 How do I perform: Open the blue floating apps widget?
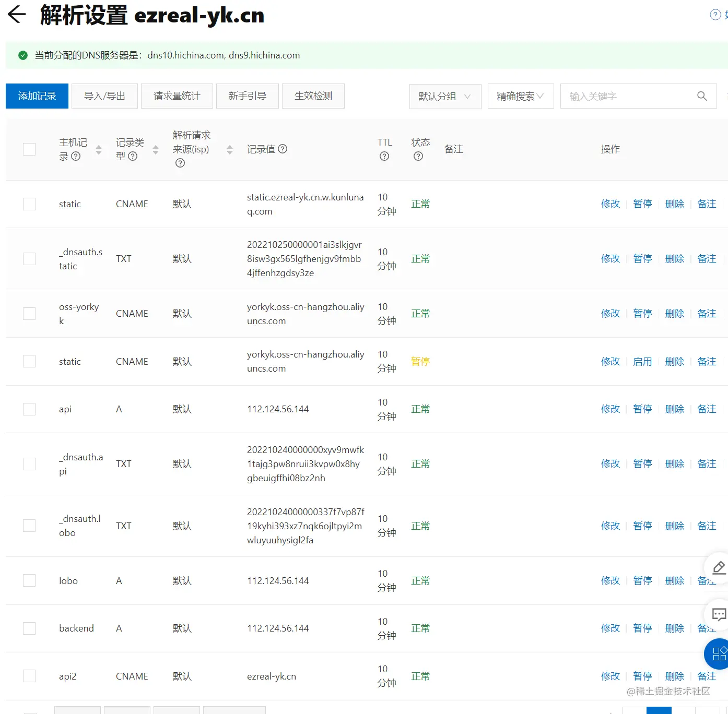719,653
